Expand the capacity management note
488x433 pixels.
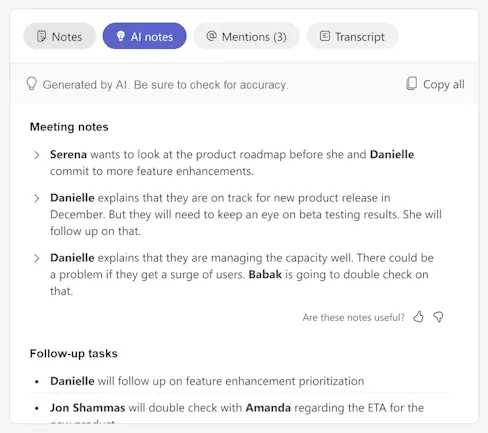point(37,258)
